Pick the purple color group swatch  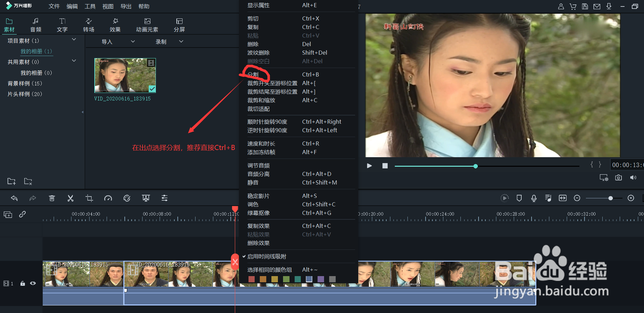pyautogui.click(x=321, y=279)
